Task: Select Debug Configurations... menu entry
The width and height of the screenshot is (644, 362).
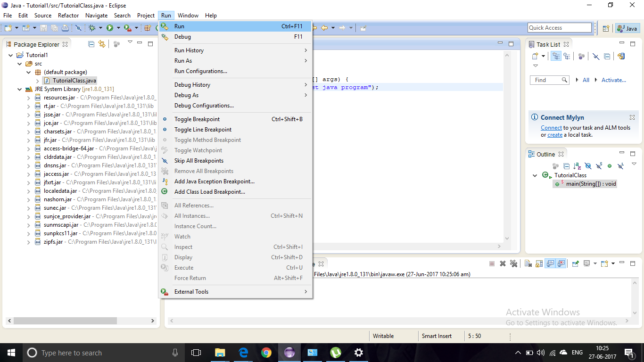Action: (235, 106)
